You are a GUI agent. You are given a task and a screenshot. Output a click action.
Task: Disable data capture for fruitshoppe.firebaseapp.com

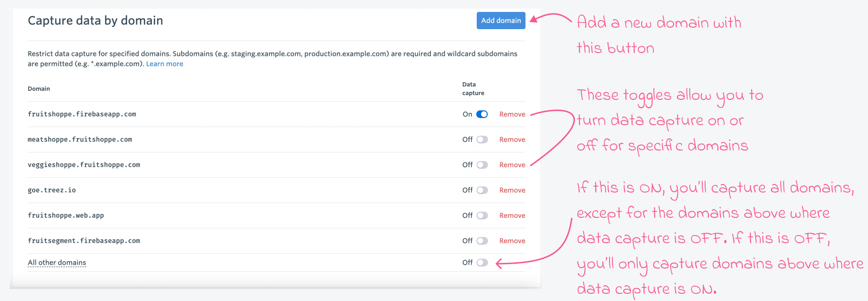point(482,114)
